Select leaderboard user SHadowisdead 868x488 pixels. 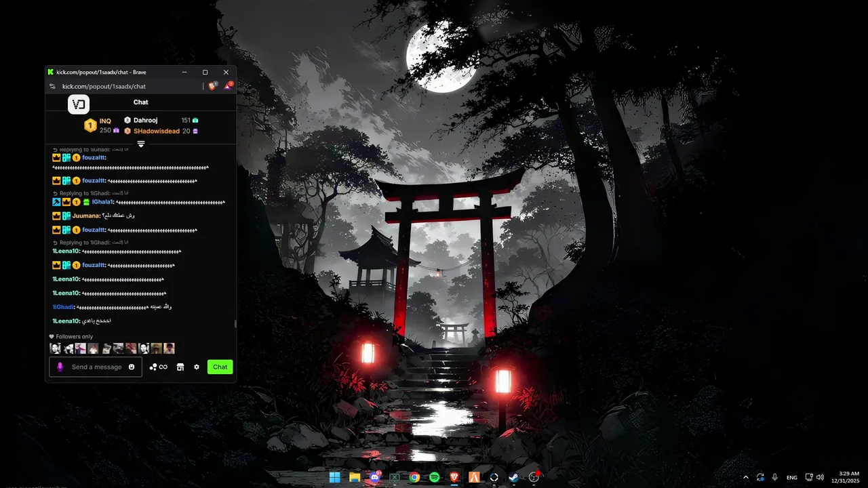tap(157, 131)
